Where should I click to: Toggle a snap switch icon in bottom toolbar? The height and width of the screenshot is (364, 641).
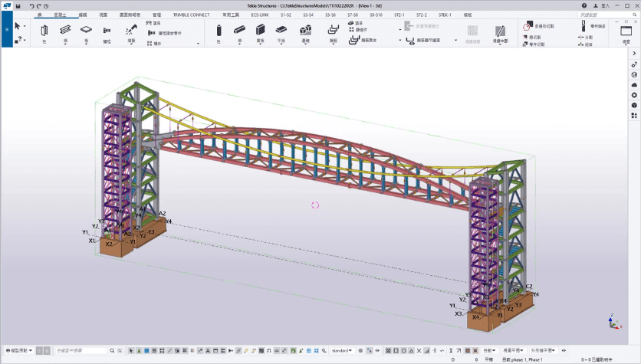coord(390,350)
